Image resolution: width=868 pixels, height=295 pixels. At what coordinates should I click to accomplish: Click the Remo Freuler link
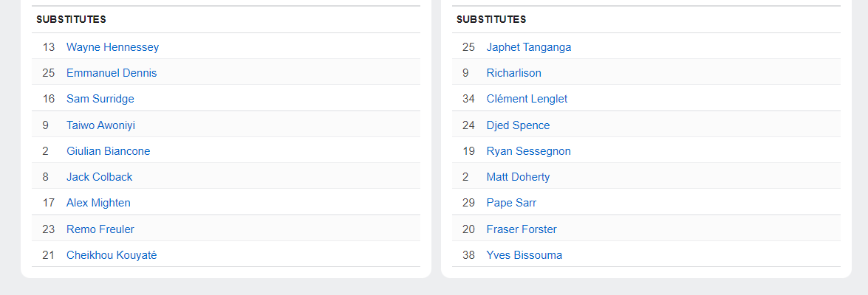coord(100,229)
